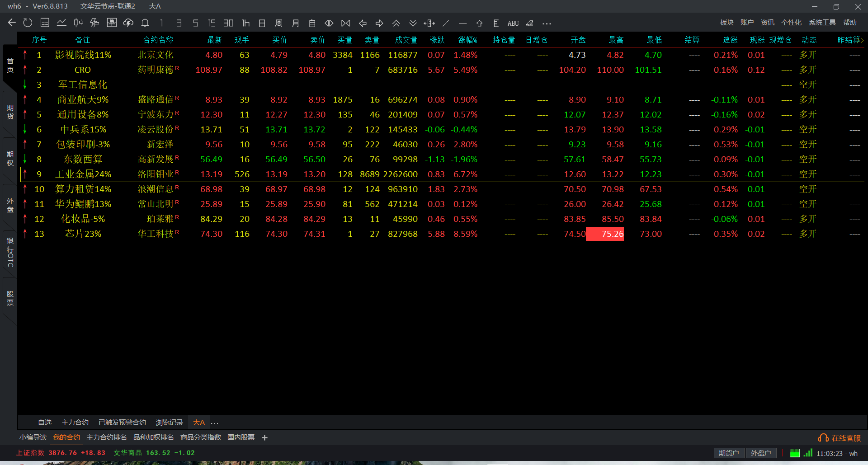Open the 板块 menu
868x465 pixels.
[x=727, y=23]
